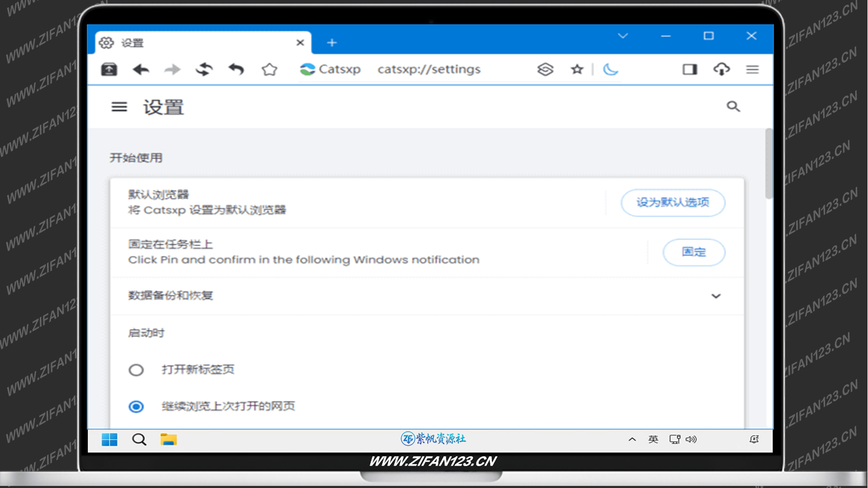Bookmark this page with the star icon
This screenshot has width=868, height=488.
[x=577, y=69]
